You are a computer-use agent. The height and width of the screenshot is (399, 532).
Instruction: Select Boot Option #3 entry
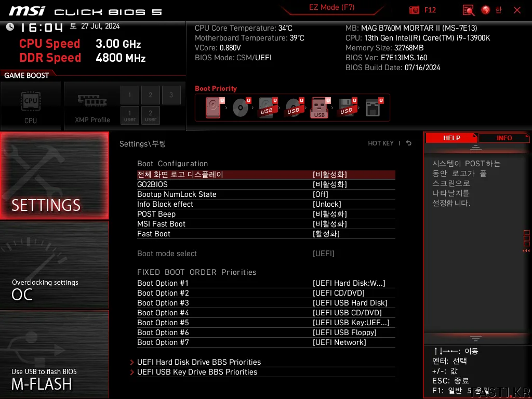(266, 303)
